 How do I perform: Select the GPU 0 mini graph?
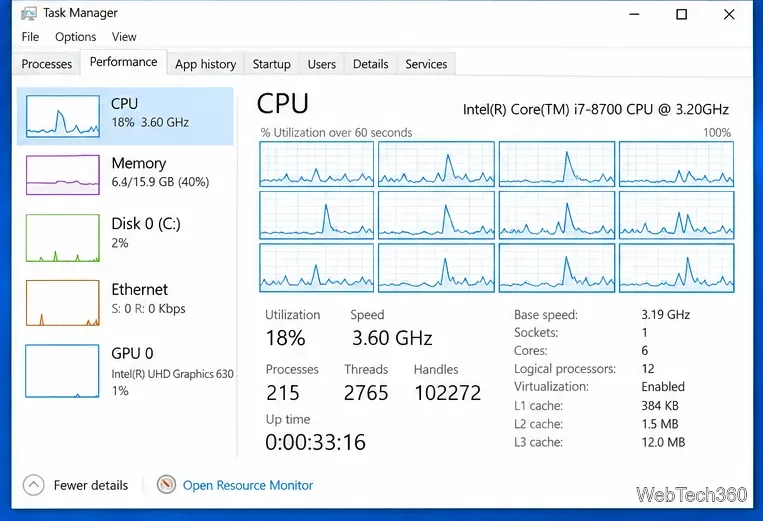[x=62, y=371]
